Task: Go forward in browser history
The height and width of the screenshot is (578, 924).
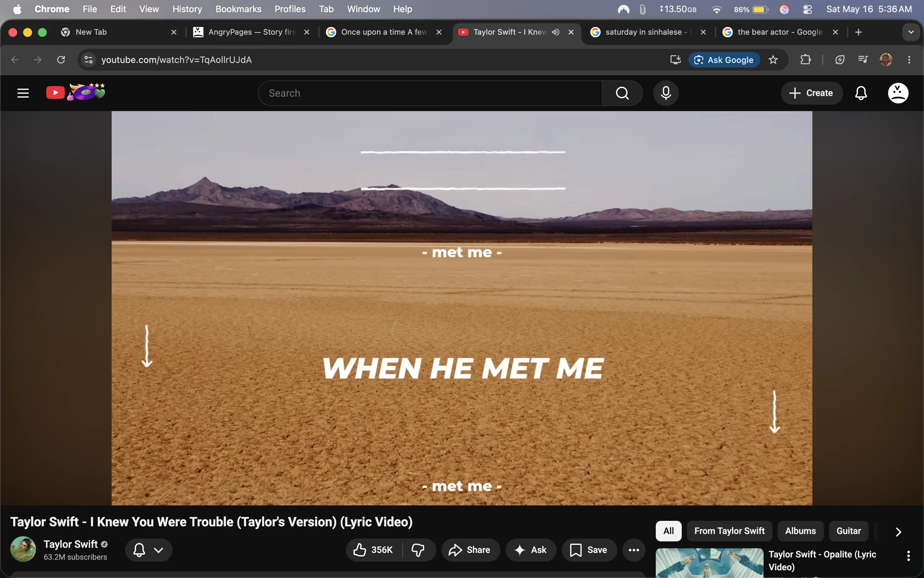Action: click(38, 60)
